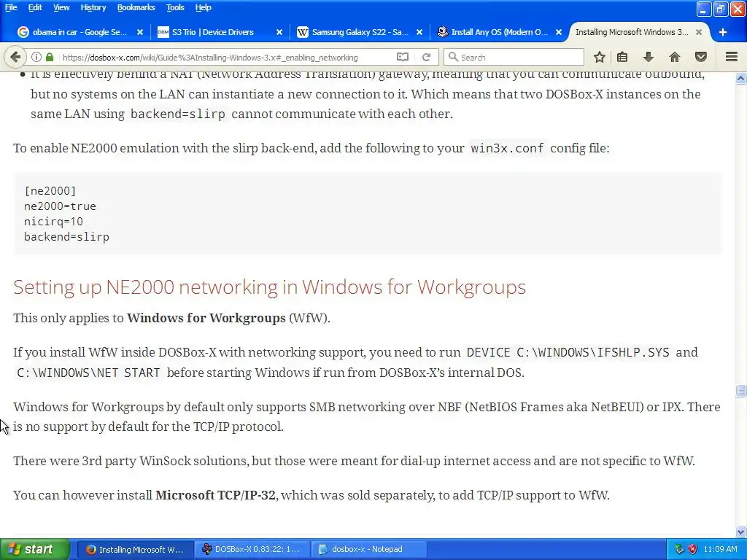Image resolution: width=747 pixels, height=560 pixels.
Task: Switch to DOSBox-X 0.83.22 taskbar window
Action: point(252,549)
